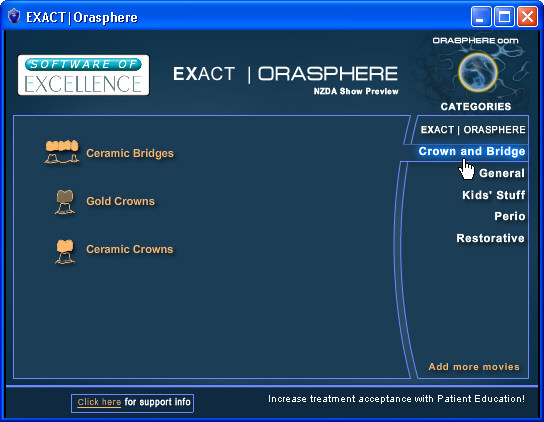544x422 pixels.
Task: Minimize the EXACT Orasphere window
Action: point(481,17)
